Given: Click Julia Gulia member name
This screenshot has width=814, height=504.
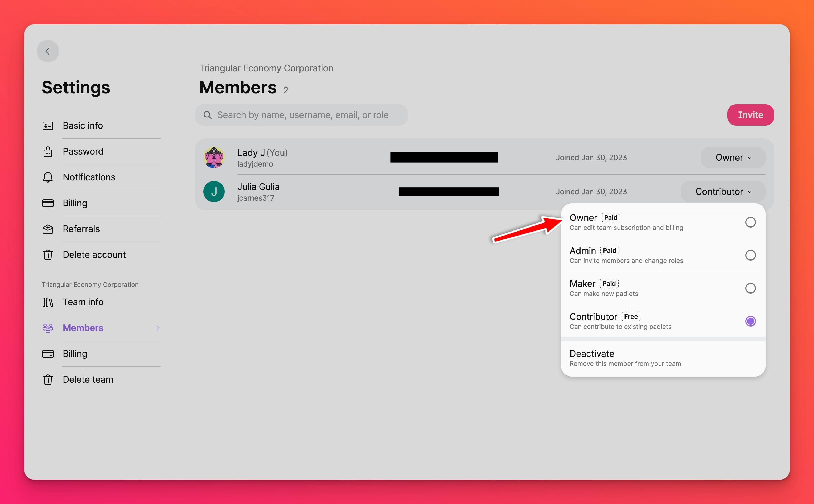Looking at the screenshot, I should (258, 187).
